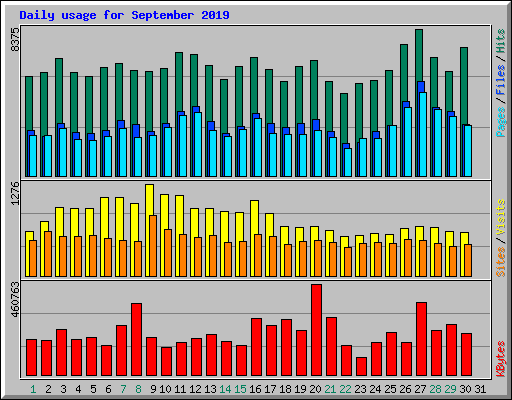Click the KBytes legend label

pyautogui.click(x=501, y=359)
